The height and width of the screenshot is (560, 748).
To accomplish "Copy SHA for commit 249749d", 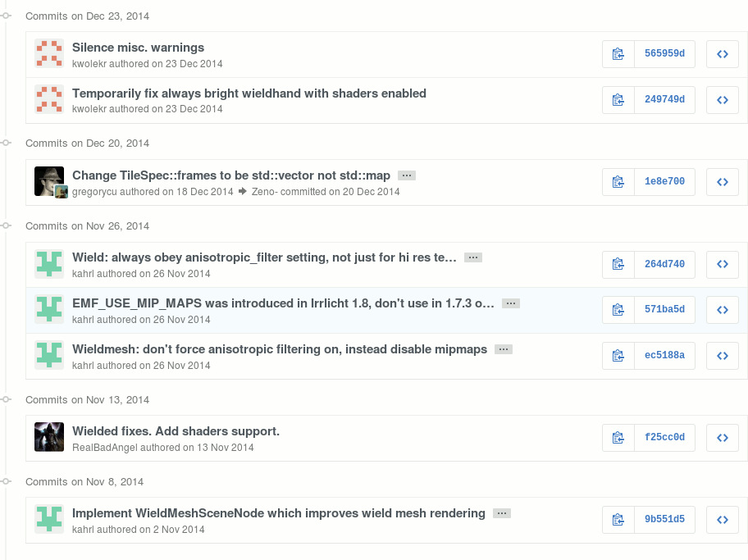I will pos(618,100).
